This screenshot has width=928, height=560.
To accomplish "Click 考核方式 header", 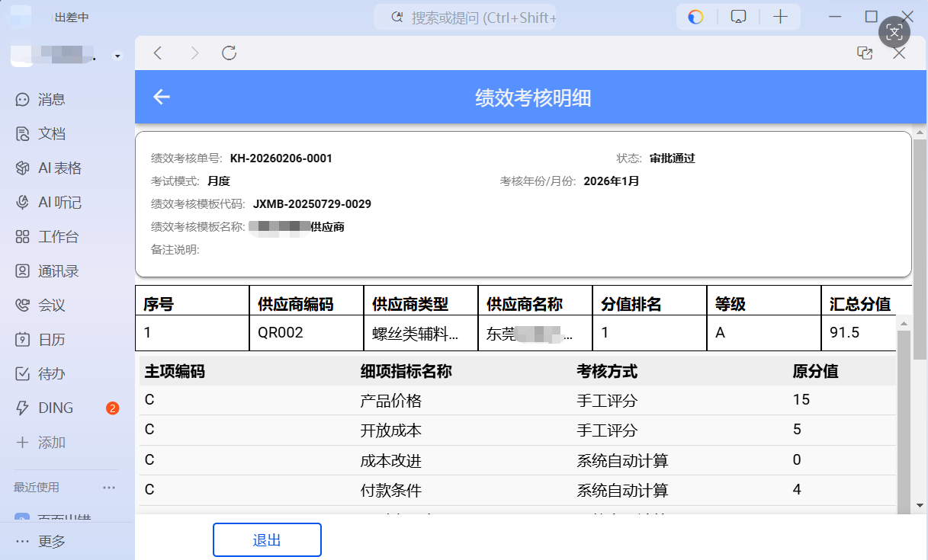I will 607,372.
